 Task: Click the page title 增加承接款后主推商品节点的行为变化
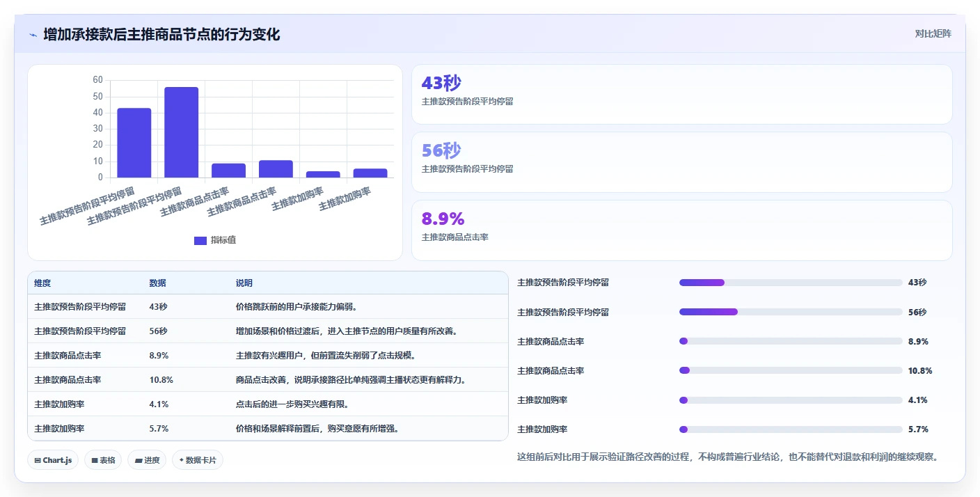click(161, 35)
